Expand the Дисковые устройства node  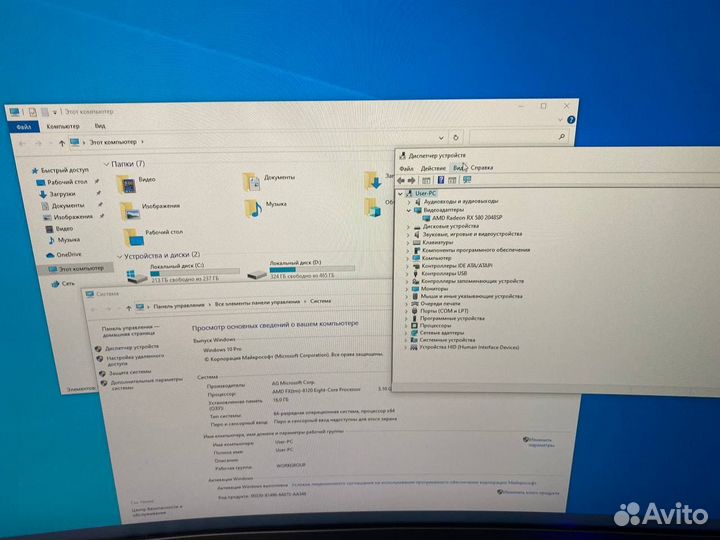[408, 226]
